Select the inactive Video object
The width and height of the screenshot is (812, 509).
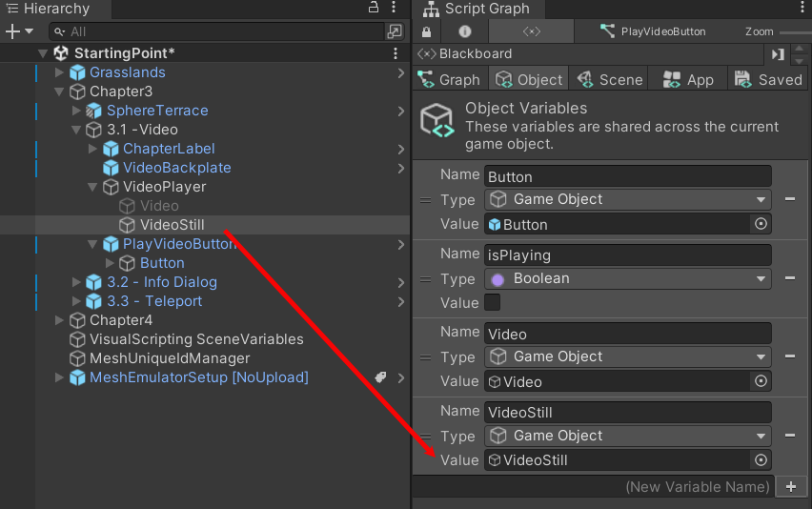(x=159, y=206)
